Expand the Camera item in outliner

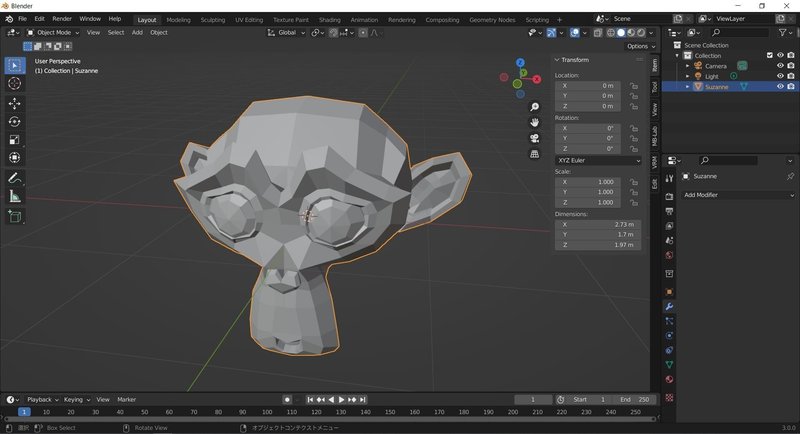[x=687, y=66]
